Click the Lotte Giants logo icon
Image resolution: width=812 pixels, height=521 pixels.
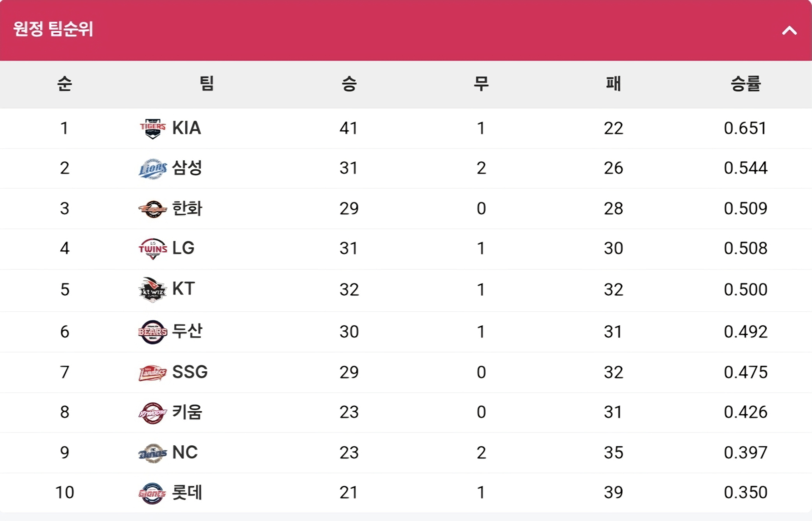(x=153, y=493)
